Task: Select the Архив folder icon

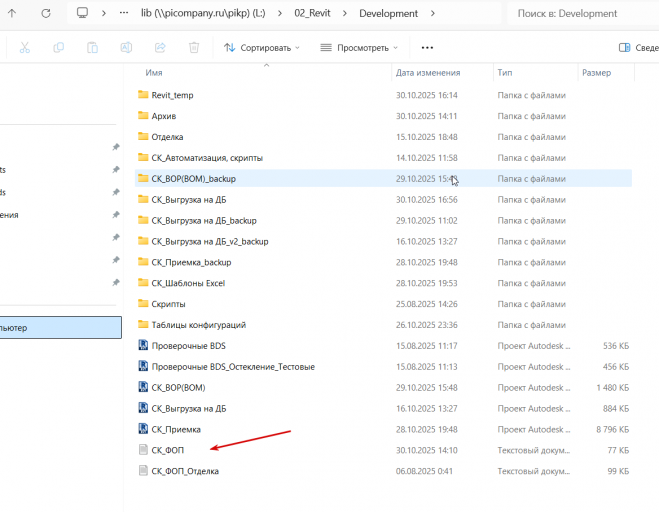Action: pos(143,116)
